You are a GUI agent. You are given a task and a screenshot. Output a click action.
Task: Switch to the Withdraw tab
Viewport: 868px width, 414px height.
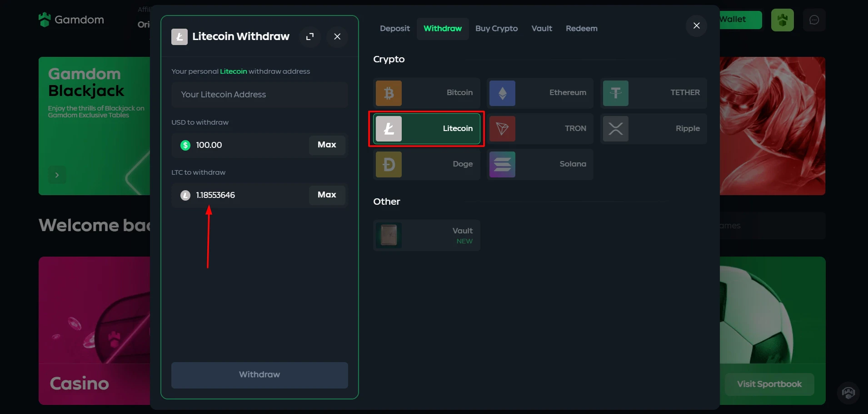[x=443, y=29]
